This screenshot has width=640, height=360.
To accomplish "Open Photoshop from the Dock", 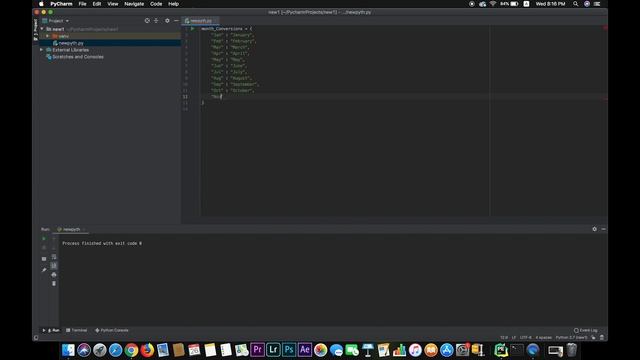I will 289,350.
